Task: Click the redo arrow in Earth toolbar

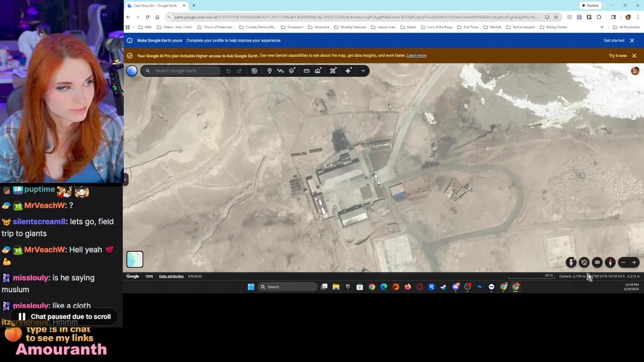Action: click(239, 71)
